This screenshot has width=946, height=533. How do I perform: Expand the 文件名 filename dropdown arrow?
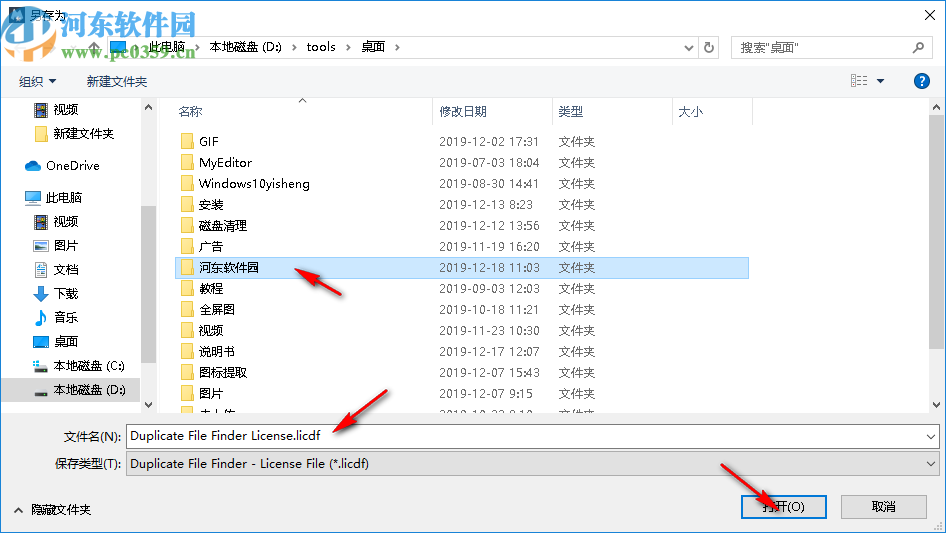click(x=930, y=436)
